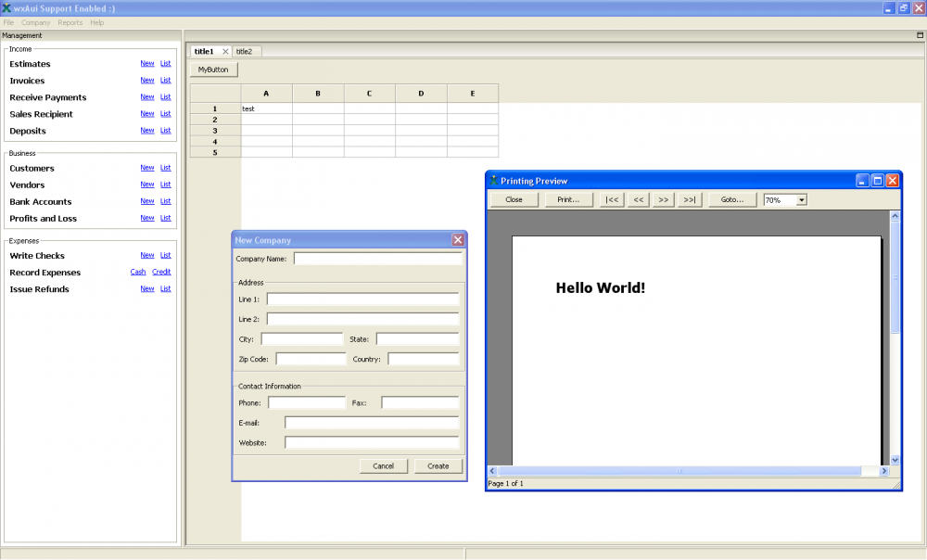Click New next to Vendors
This screenshot has width=927, height=560.
147,185
